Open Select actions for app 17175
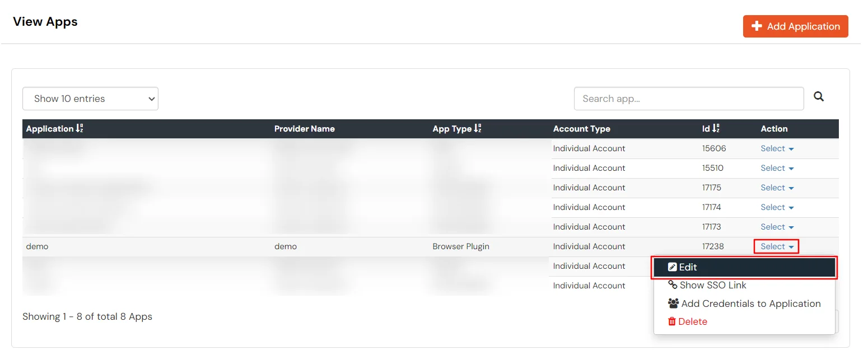 click(x=776, y=188)
